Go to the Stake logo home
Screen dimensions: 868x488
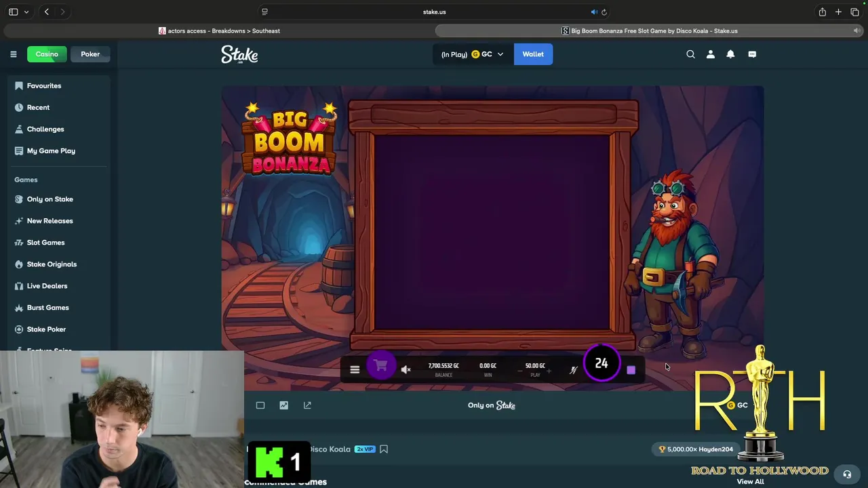[x=239, y=54]
